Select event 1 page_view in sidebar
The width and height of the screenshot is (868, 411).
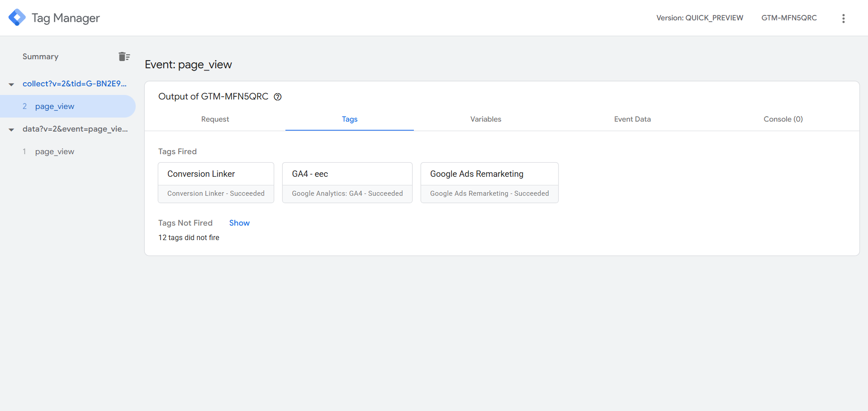tap(55, 151)
